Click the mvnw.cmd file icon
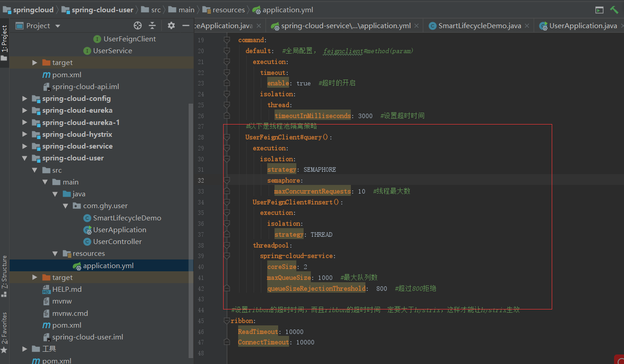Image resolution: width=624 pixels, height=364 pixels. coord(46,314)
